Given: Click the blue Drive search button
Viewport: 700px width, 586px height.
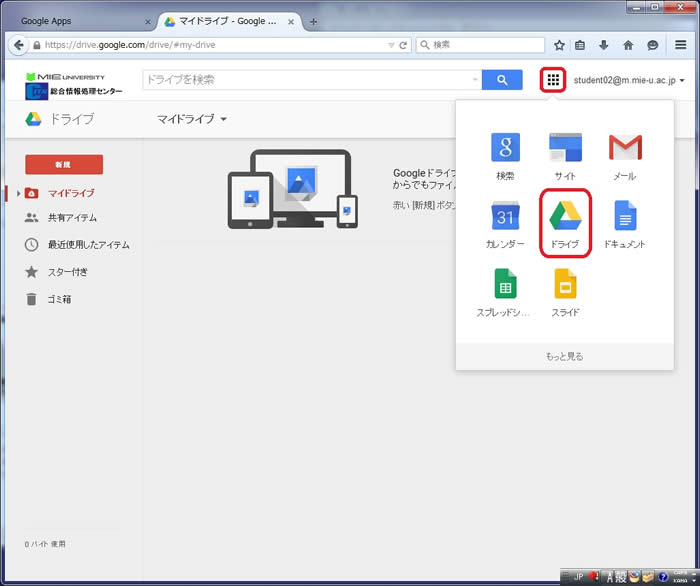Looking at the screenshot, I should (502, 80).
